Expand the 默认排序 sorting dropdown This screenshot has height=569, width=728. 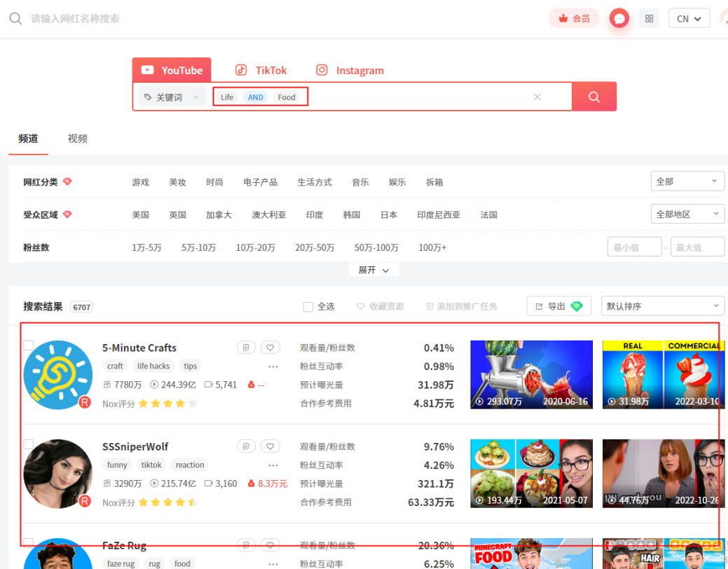[x=664, y=306]
